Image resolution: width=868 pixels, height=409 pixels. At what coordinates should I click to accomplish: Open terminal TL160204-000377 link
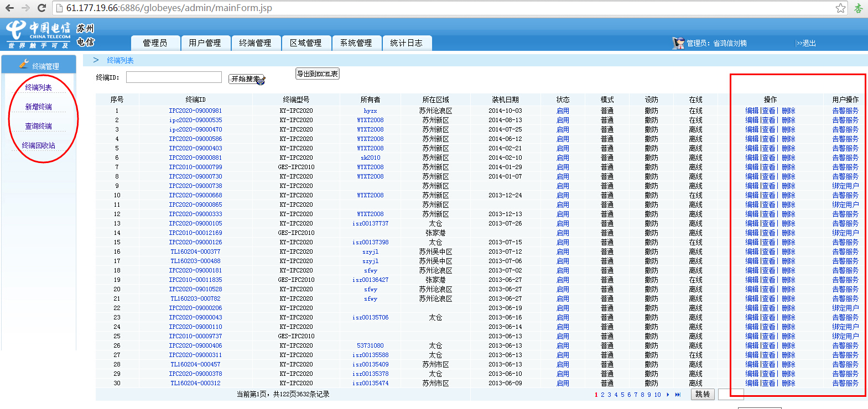[195, 251]
